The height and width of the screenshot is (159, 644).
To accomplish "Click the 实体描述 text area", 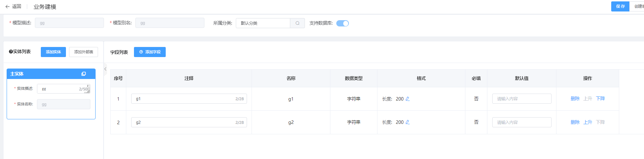I will coord(59,89).
